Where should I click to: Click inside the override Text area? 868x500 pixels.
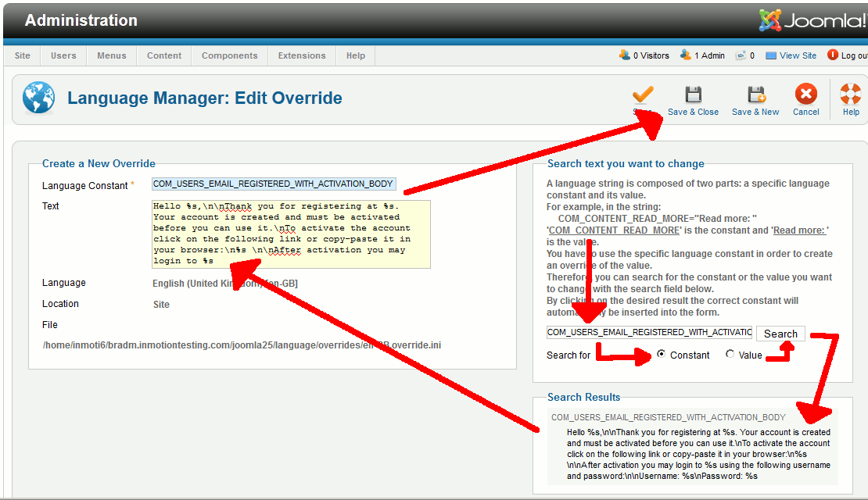click(x=291, y=234)
